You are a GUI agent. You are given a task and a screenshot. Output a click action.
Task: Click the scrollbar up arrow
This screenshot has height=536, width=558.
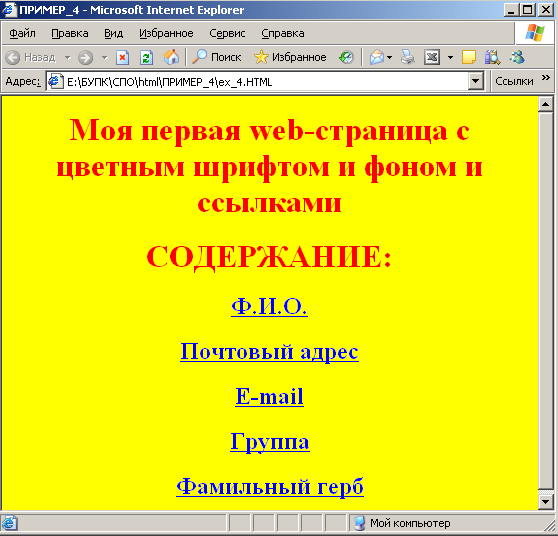[x=546, y=104]
